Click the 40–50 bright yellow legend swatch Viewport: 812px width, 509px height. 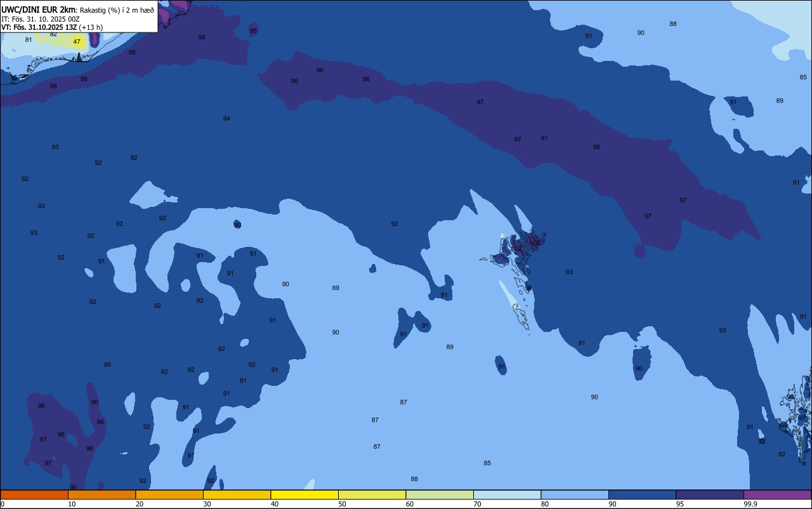coord(304,494)
